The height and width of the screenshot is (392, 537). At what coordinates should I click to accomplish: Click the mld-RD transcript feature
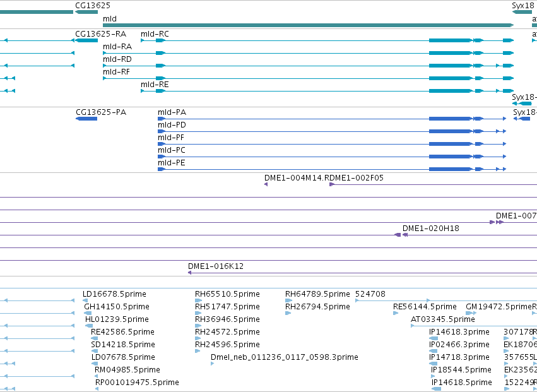[308, 66]
